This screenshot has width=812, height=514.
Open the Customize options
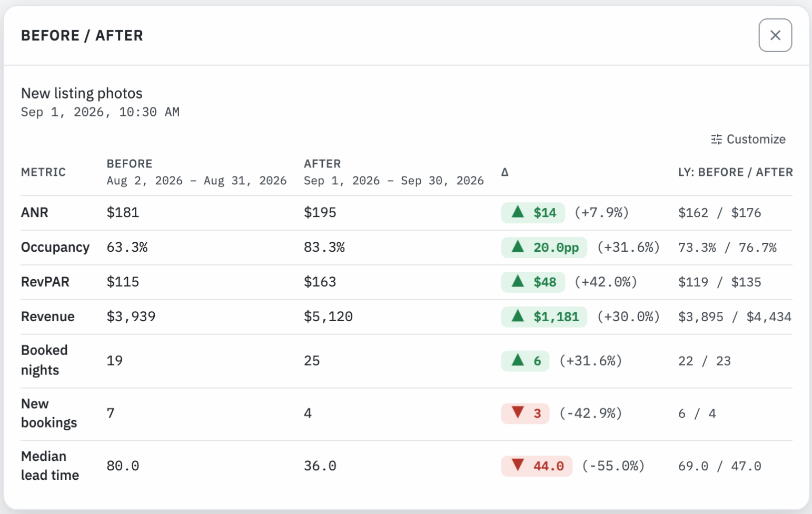[748, 139]
